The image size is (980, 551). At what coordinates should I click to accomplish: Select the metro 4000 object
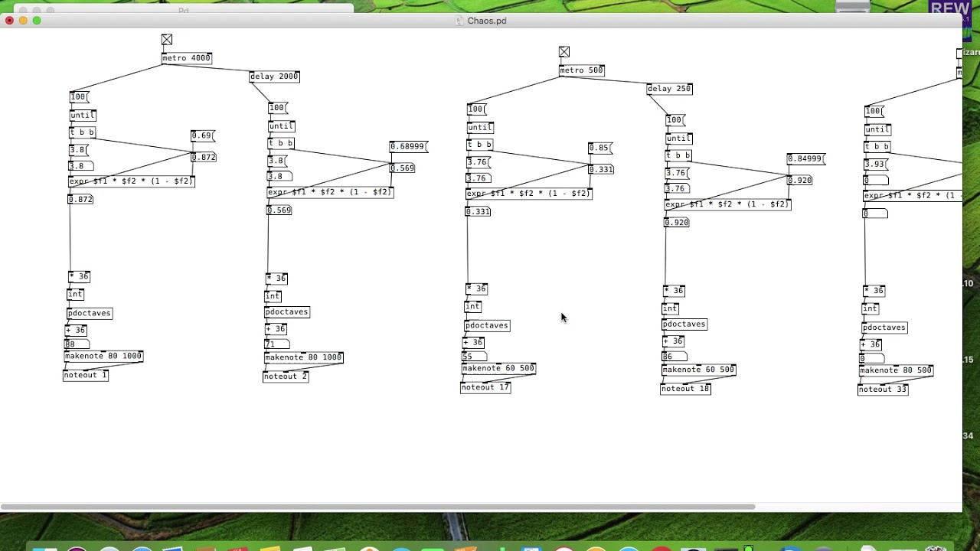tap(186, 58)
